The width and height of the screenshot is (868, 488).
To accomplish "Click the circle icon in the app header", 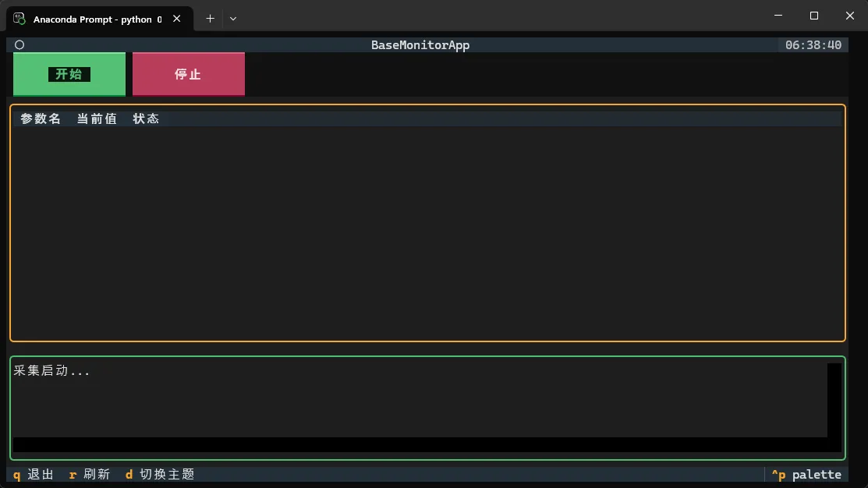I will coord(19,45).
